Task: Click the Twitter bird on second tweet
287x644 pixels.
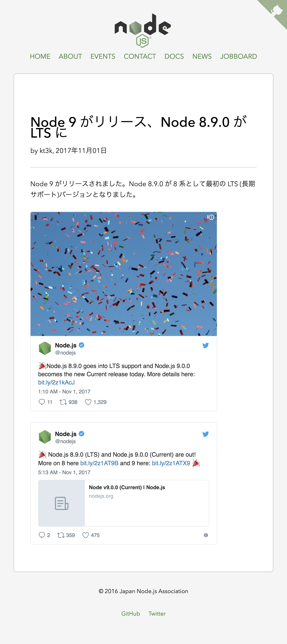Action: pos(205,434)
